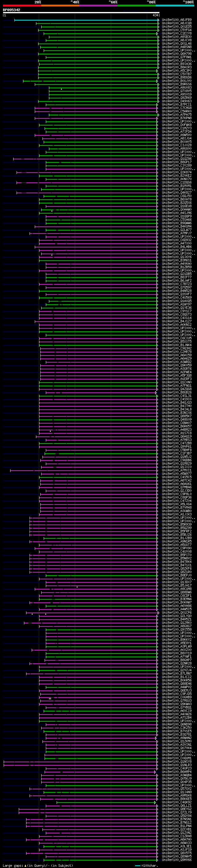
Task: Open UniRef100_Q9VP61 entry
Action: 177,446
